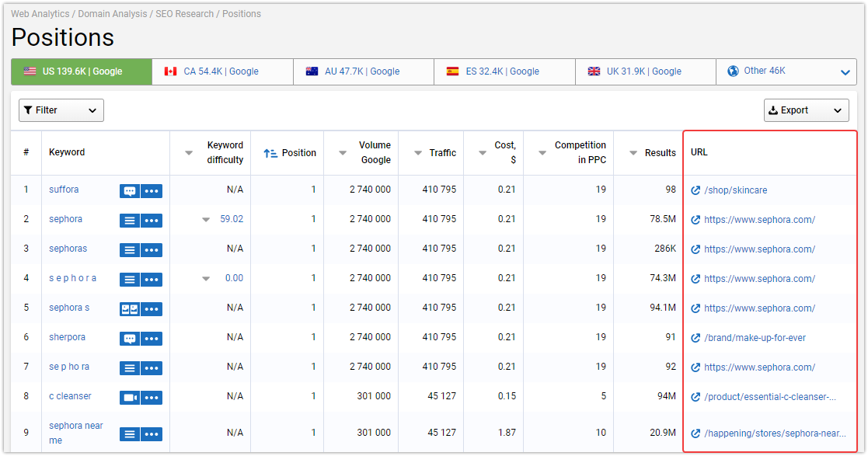Open the /happening/stores/sephora-near URL link
The height and width of the screenshot is (456, 868).
pyautogui.click(x=775, y=434)
